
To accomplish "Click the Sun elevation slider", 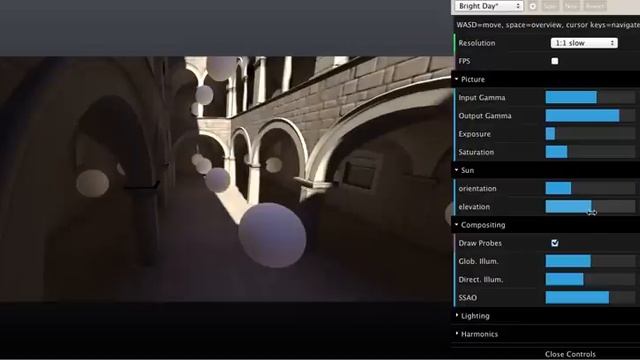I will (590, 207).
